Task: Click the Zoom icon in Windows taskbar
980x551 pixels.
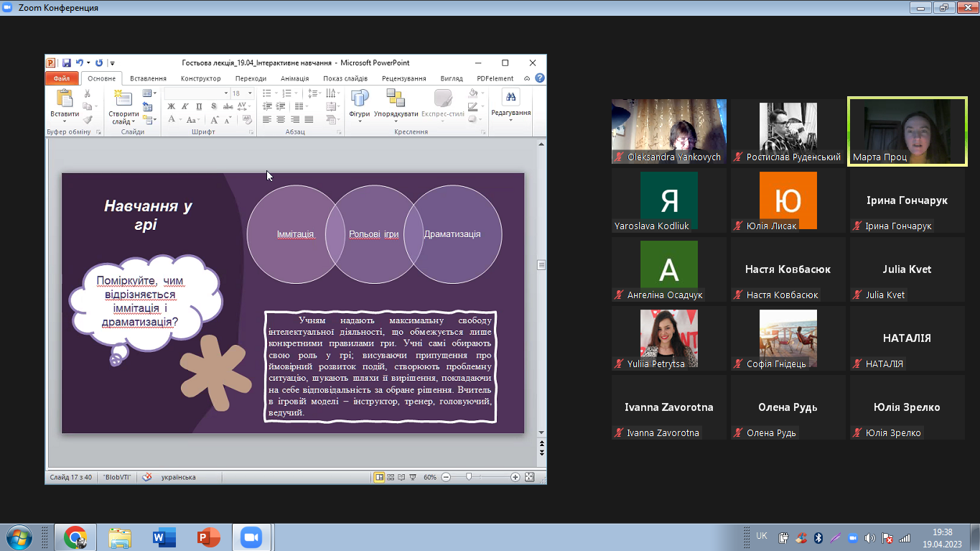Action: tap(251, 537)
